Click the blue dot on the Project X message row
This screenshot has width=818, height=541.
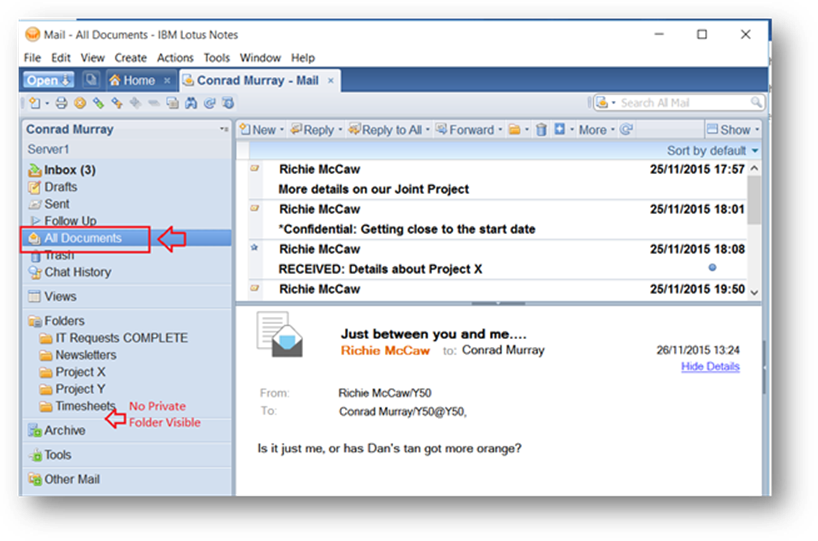pyautogui.click(x=712, y=268)
